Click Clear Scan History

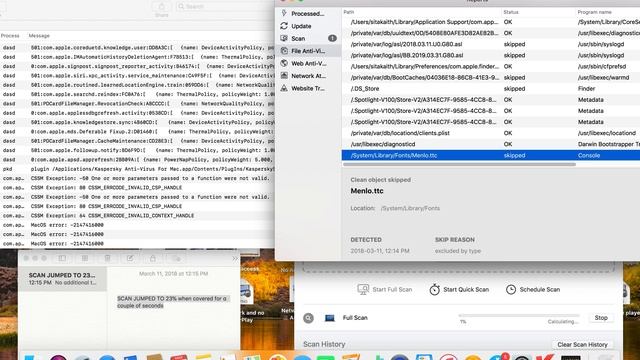(582, 345)
